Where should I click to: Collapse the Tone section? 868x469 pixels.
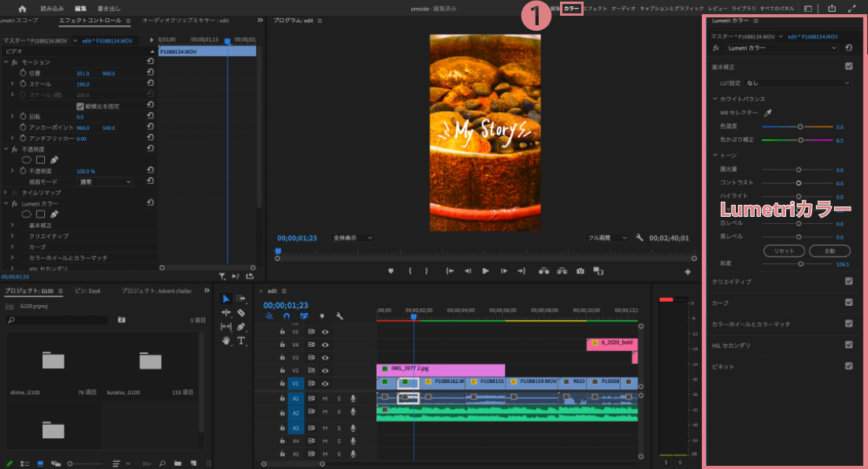click(714, 155)
